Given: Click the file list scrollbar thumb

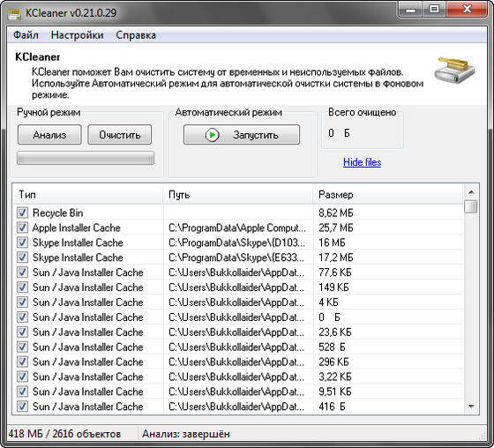Looking at the screenshot, I should 471,206.
